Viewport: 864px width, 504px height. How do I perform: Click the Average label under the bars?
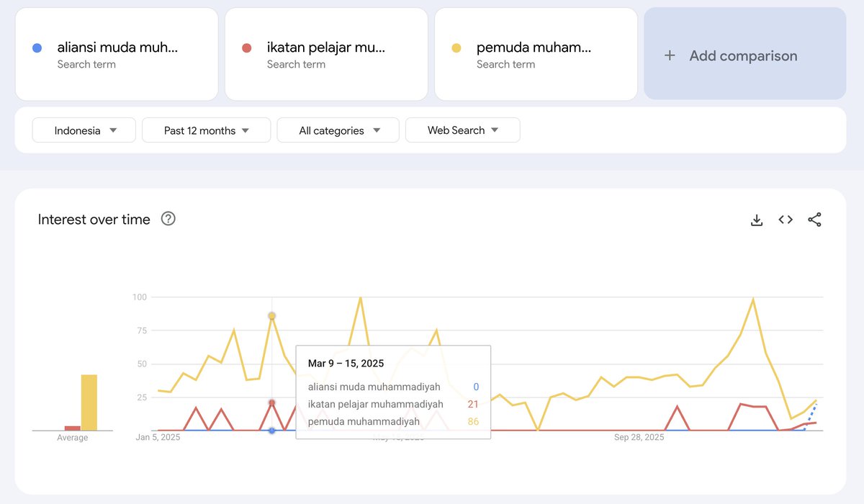coord(73,438)
